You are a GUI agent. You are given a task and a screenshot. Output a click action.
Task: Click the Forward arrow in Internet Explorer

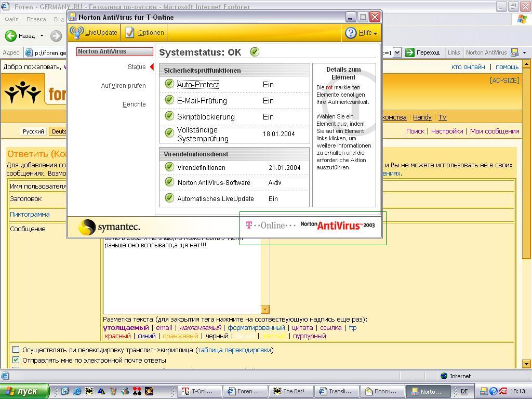56,36
